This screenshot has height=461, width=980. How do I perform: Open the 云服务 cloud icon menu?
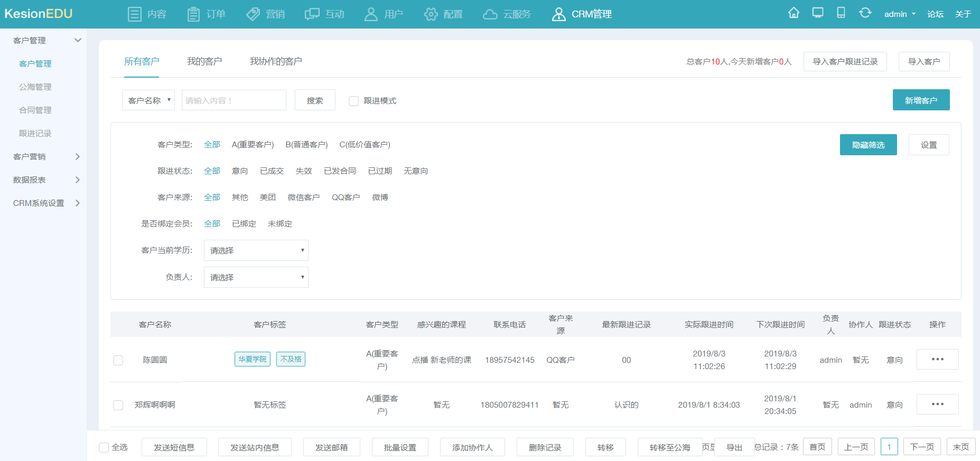point(490,14)
